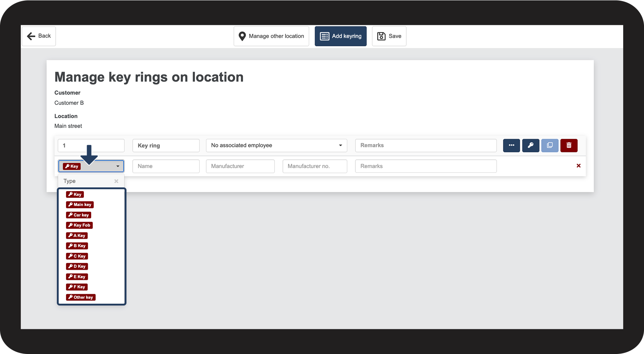
Task: Pick Key Fob in the list
Action: [79, 225]
